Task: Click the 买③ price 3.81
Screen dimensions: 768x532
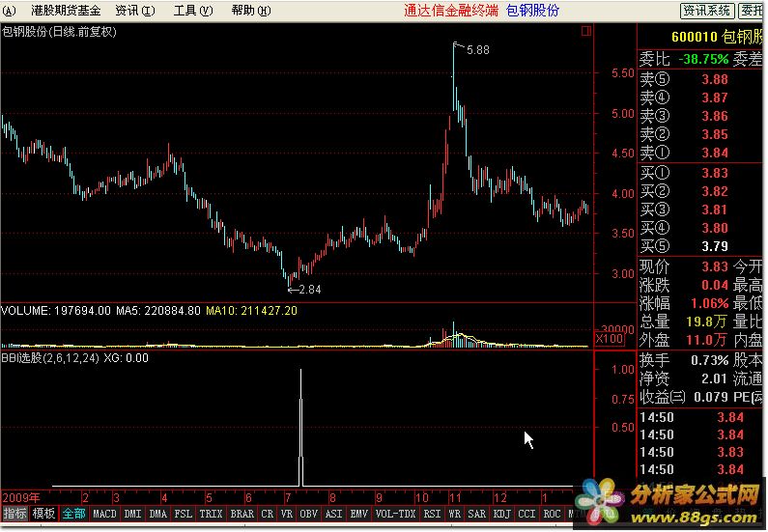Action: (715, 210)
